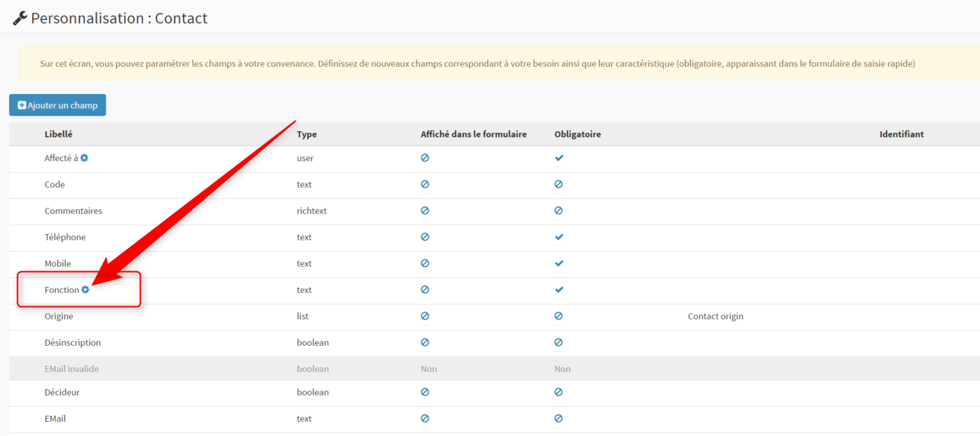Toggle form display for the EMail row

pos(424,419)
